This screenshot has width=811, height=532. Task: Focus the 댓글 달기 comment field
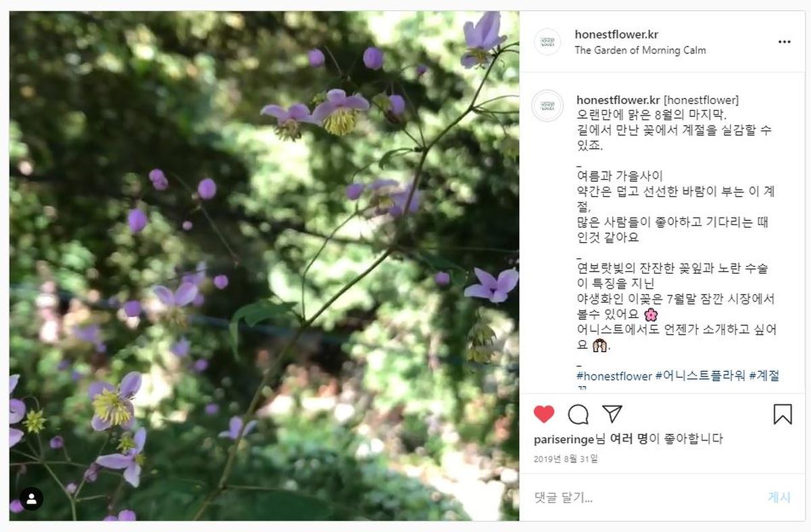pos(645,498)
